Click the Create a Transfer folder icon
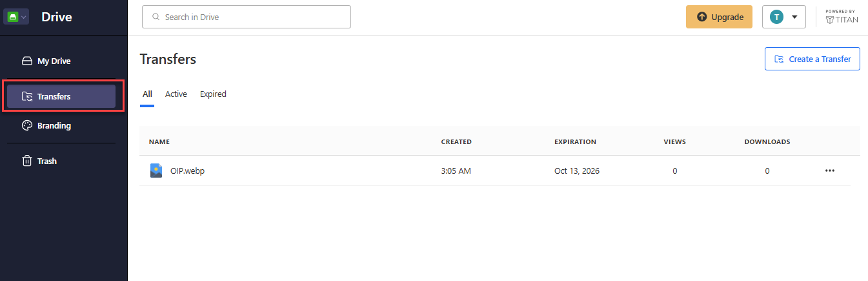Image resolution: width=868 pixels, height=281 pixels. (780, 59)
